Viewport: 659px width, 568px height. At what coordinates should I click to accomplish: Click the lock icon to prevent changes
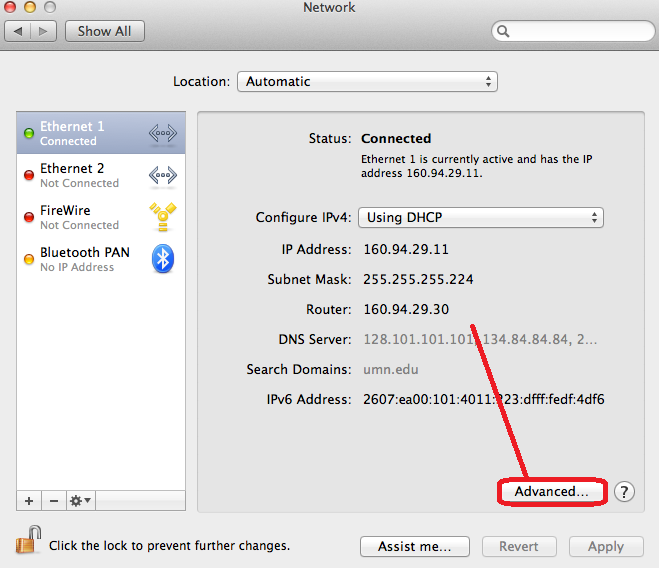coord(28,540)
